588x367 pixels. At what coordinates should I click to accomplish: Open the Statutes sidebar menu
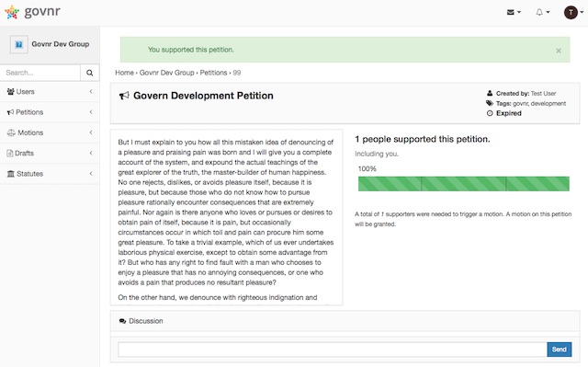coord(50,174)
